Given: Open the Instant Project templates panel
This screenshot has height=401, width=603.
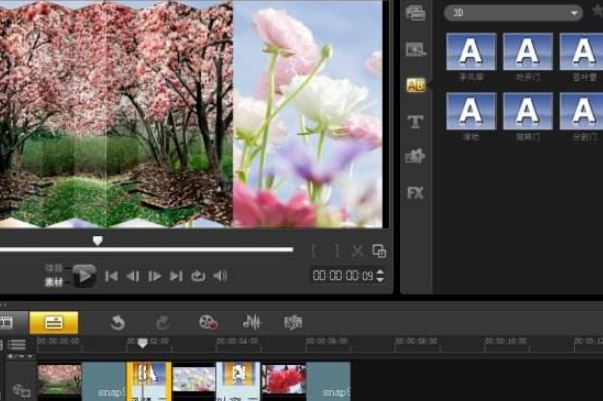Looking at the screenshot, I should pyautogui.click(x=415, y=49).
